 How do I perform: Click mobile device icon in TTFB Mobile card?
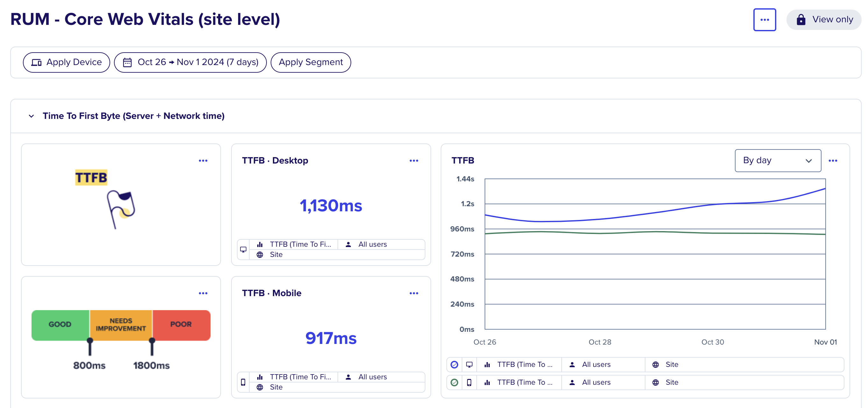point(243,382)
